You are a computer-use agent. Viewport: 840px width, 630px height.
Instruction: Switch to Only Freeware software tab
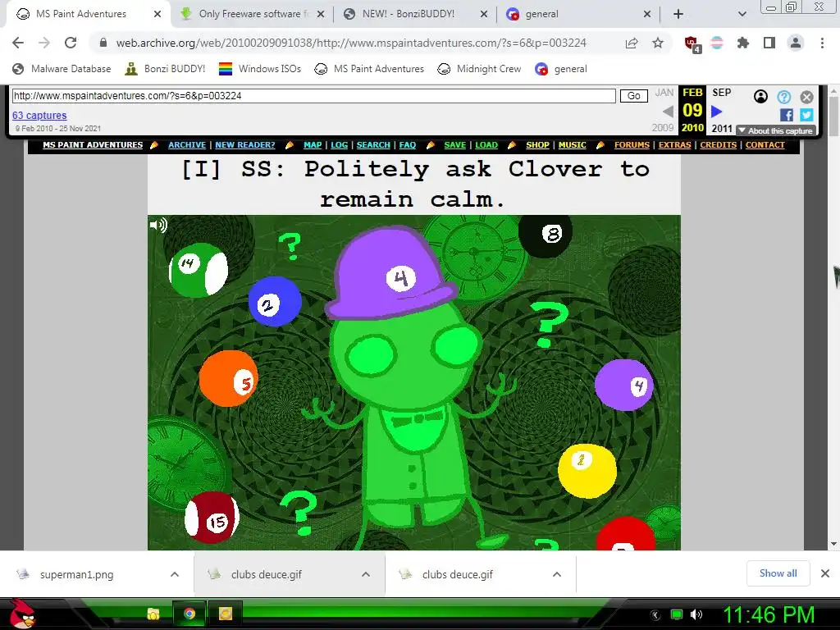(x=253, y=14)
